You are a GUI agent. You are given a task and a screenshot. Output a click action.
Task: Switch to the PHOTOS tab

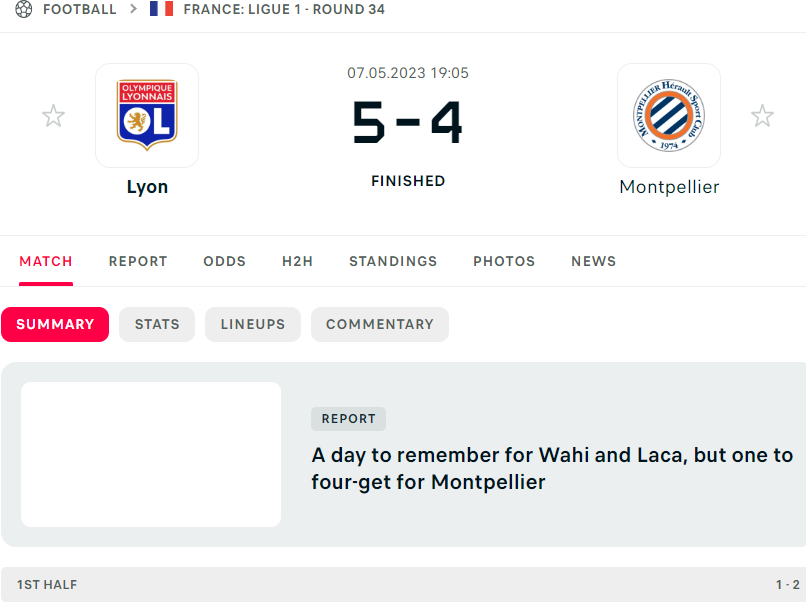pos(504,261)
